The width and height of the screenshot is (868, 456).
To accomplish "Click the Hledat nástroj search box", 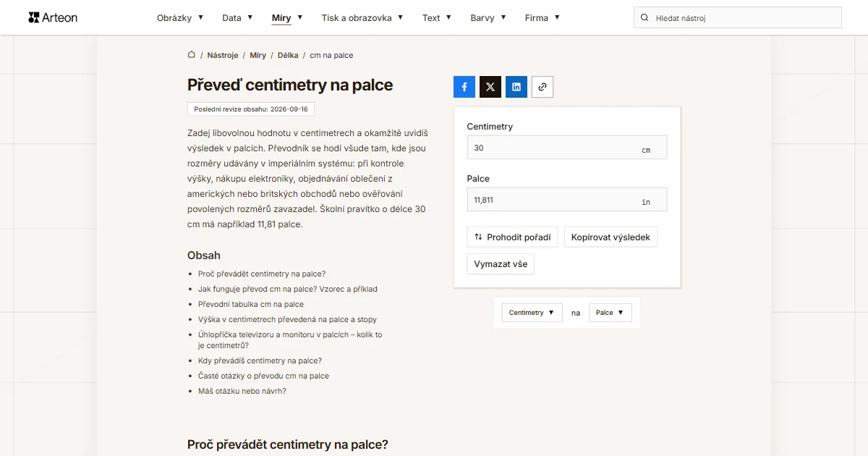I will point(738,17).
